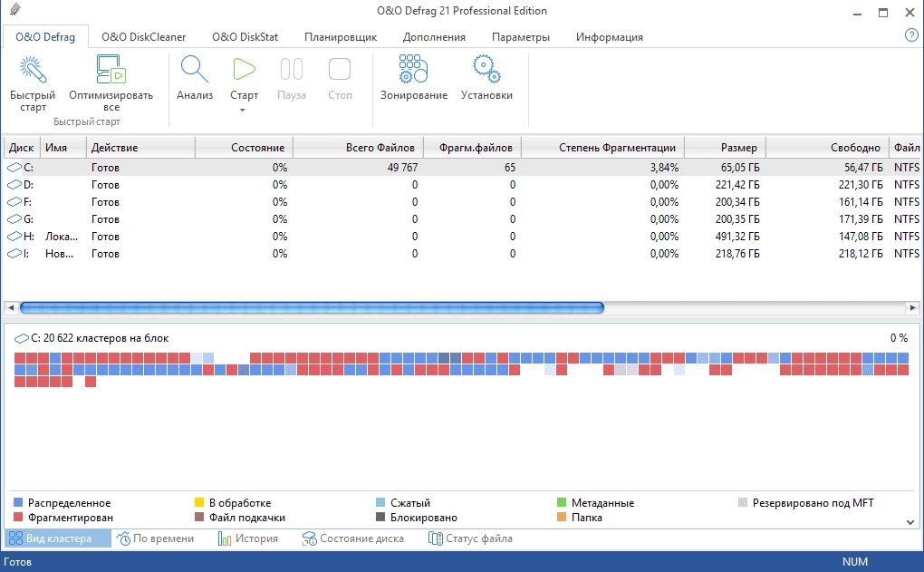Switch to Вид кластера view

(58, 538)
